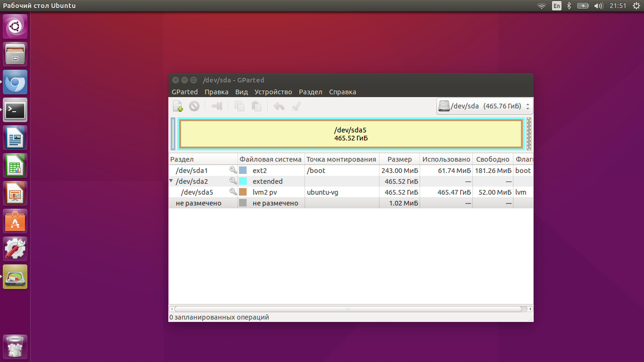
Task: Open the Вид menu
Action: [x=241, y=92]
